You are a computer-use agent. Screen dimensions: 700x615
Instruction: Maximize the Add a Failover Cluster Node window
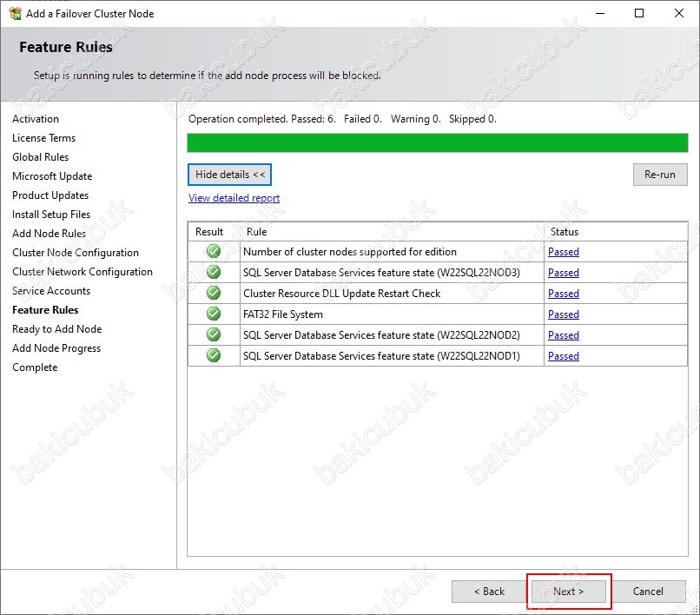coord(639,13)
